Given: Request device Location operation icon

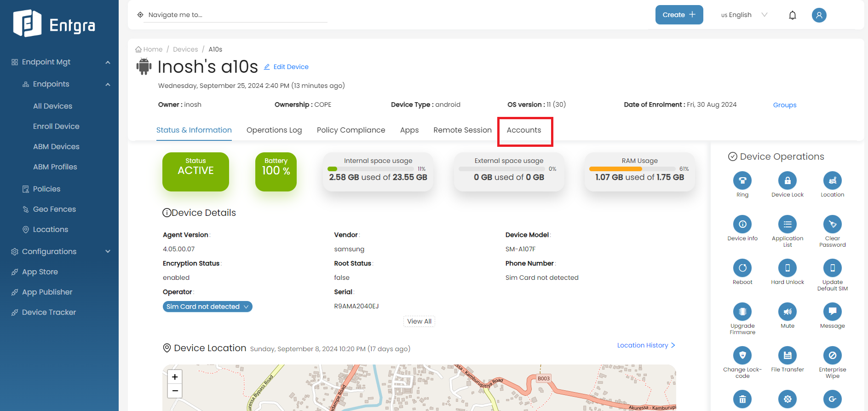Looking at the screenshot, I should (833, 180).
